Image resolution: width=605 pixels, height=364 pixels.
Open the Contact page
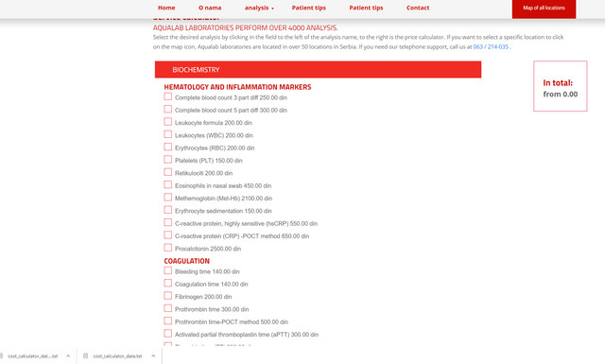(418, 8)
